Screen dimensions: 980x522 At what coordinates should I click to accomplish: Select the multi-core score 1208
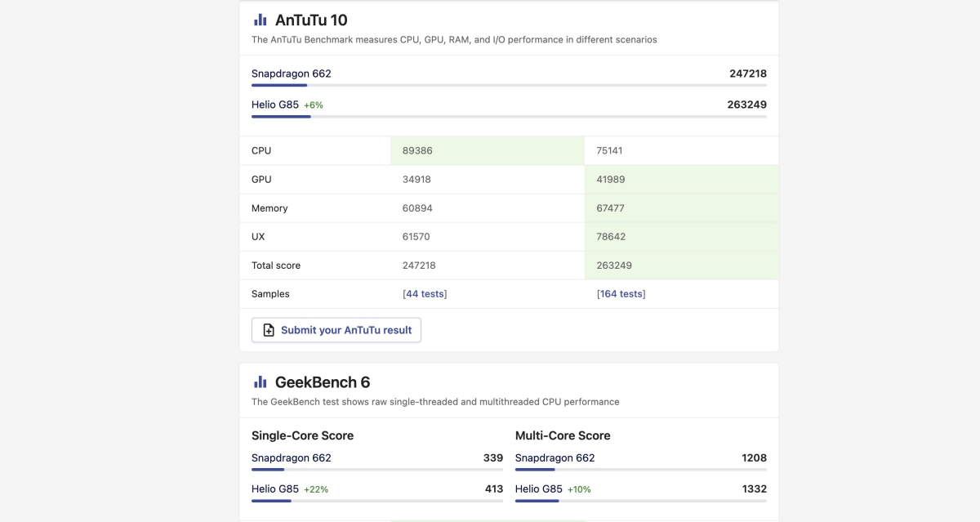tap(755, 458)
